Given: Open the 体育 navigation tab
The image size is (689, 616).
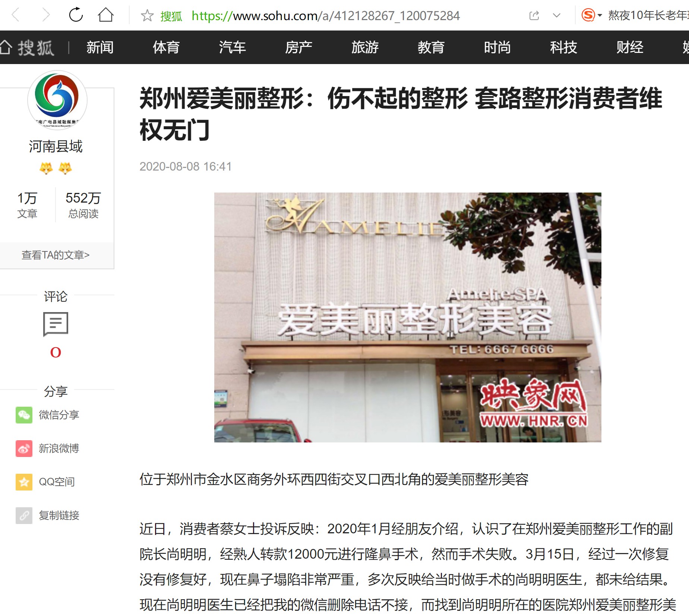Looking at the screenshot, I should tap(166, 47).
